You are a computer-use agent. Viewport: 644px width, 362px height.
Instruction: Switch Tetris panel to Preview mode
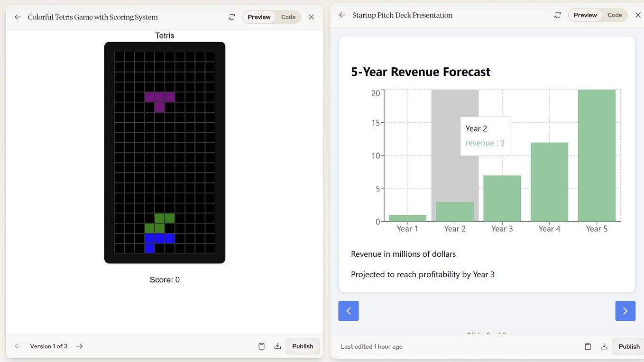[259, 17]
